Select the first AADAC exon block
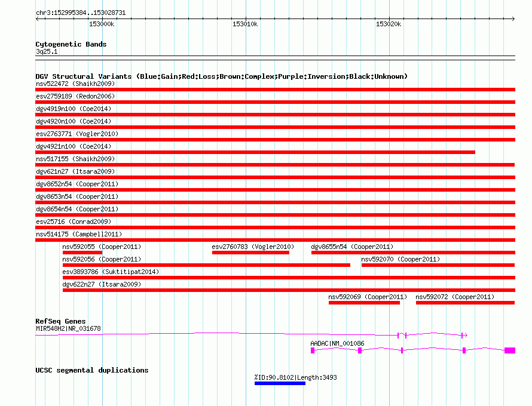This screenshot has width=532, height=406. (313, 350)
